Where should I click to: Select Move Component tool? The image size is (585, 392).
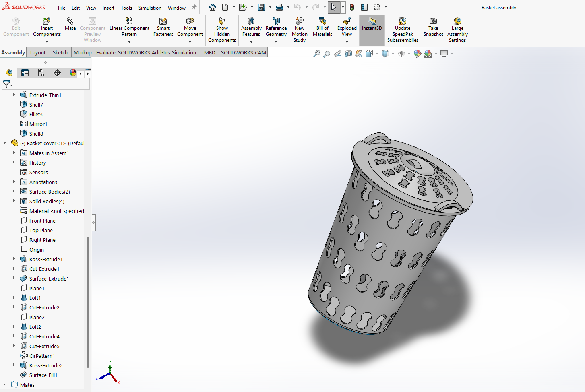coord(190,27)
